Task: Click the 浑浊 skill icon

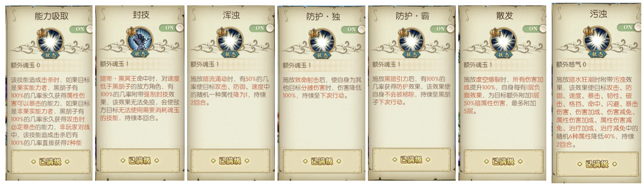Action: click(230, 40)
